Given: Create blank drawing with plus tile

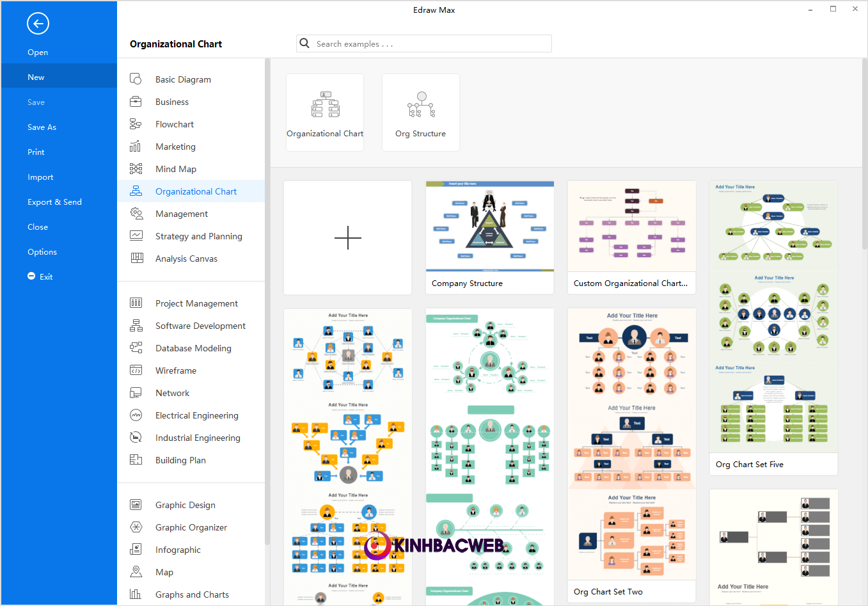Looking at the screenshot, I should tap(348, 237).
